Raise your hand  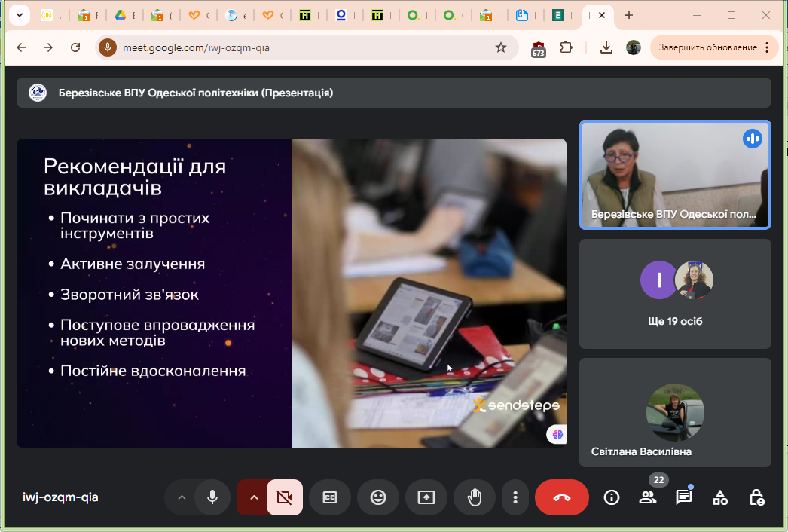pyautogui.click(x=474, y=497)
